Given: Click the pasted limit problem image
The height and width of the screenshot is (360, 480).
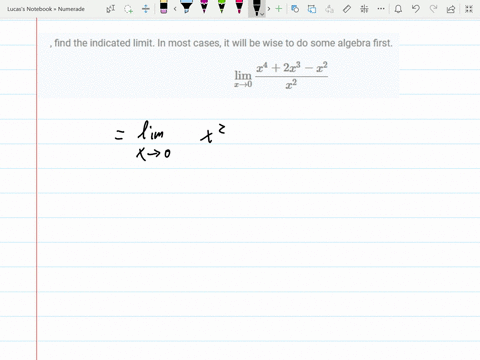Looking at the screenshot, I should (x=219, y=65).
